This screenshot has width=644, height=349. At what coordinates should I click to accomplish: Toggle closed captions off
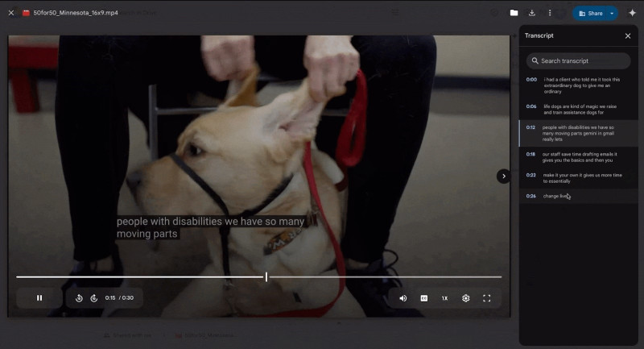tap(424, 298)
